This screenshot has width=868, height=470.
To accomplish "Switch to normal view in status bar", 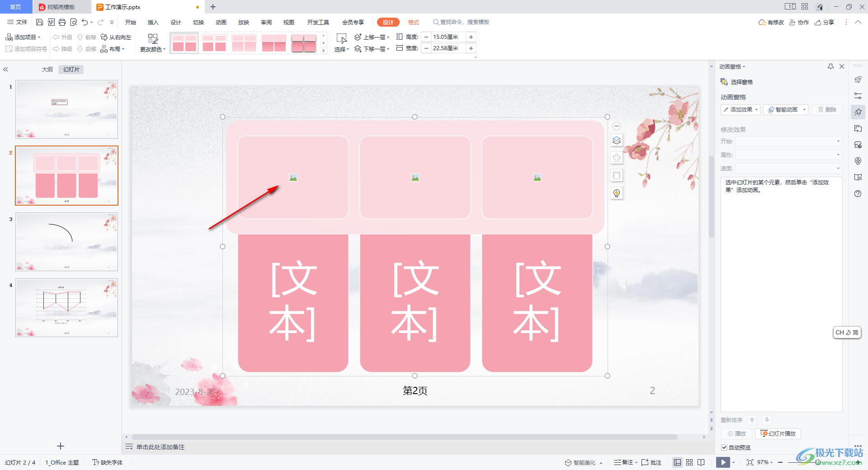I will (x=677, y=462).
